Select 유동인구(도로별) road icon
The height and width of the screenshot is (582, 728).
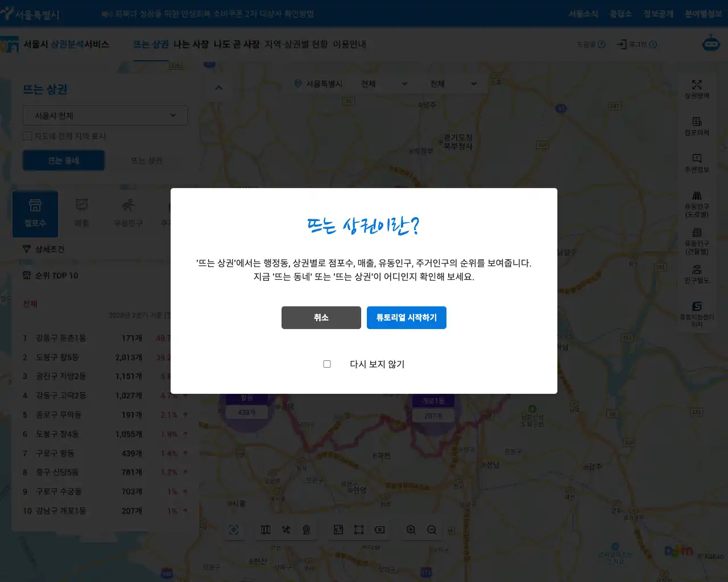tap(697, 203)
